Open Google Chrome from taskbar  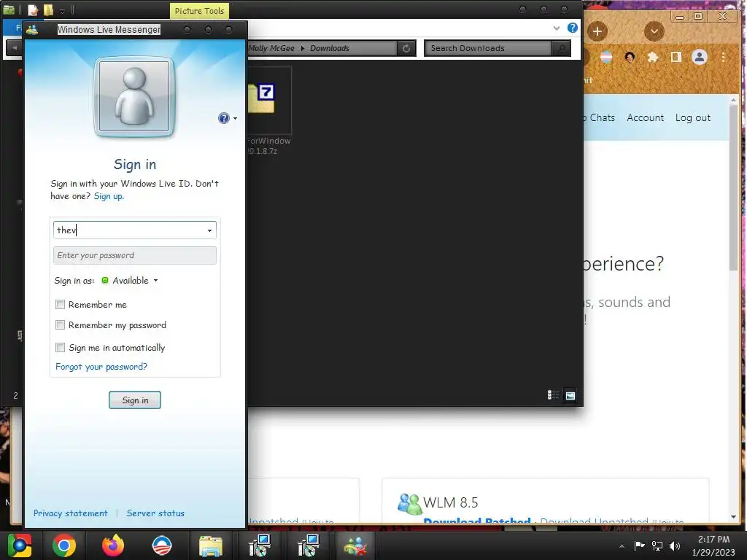click(x=64, y=545)
